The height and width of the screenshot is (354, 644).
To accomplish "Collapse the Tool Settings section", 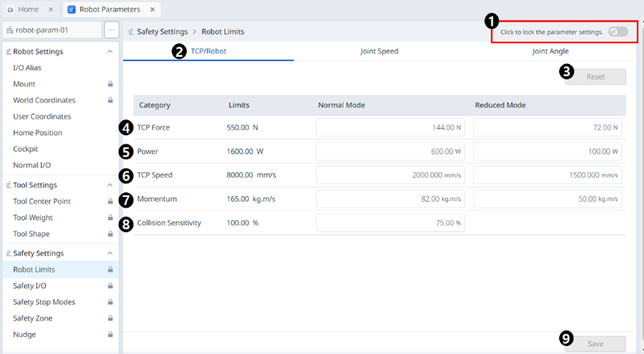I will tap(110, 185).
